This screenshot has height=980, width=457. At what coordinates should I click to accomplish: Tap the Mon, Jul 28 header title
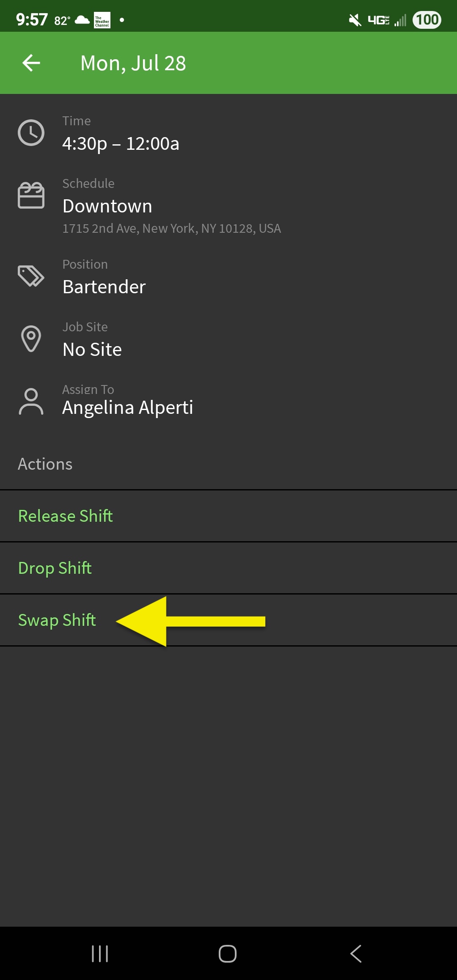click(133, 63)
